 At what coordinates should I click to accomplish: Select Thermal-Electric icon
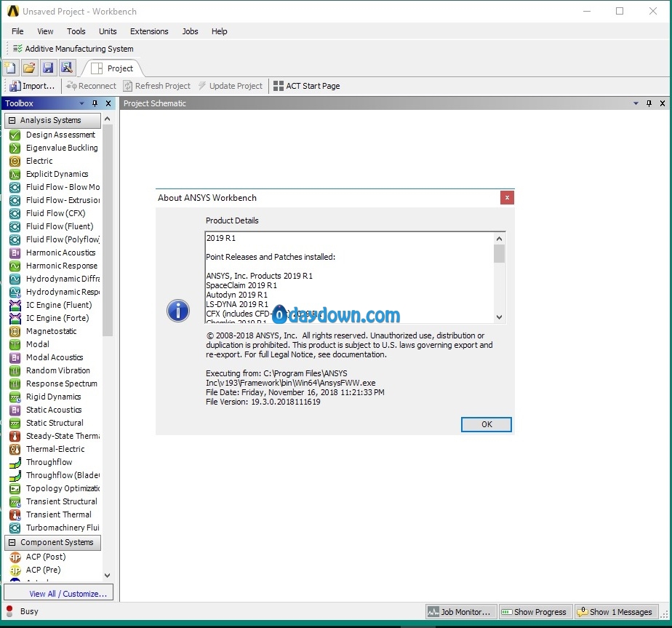tap(15, 449)
